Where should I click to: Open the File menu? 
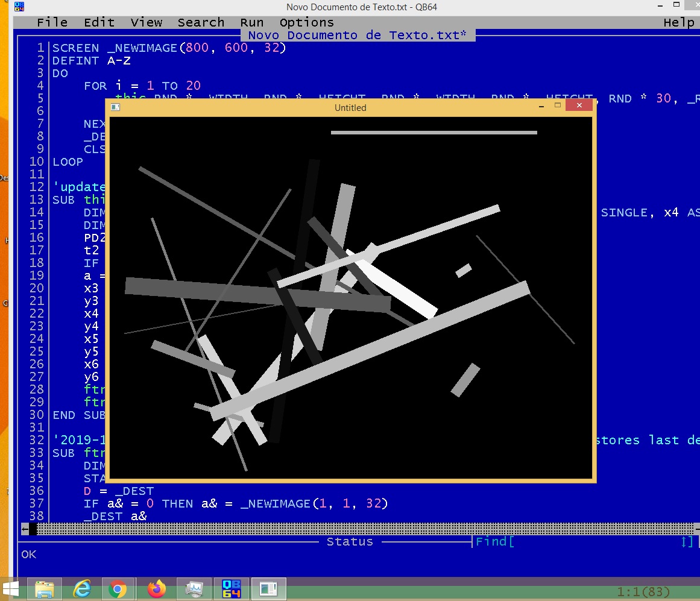(x=52, y=22)
